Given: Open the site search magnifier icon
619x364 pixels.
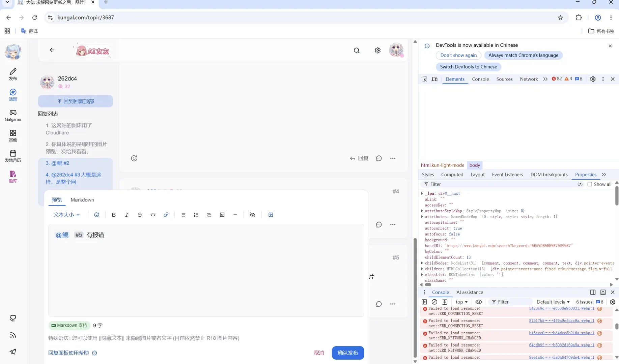Looking at the screenshot, I should click(x=357, y=50).
